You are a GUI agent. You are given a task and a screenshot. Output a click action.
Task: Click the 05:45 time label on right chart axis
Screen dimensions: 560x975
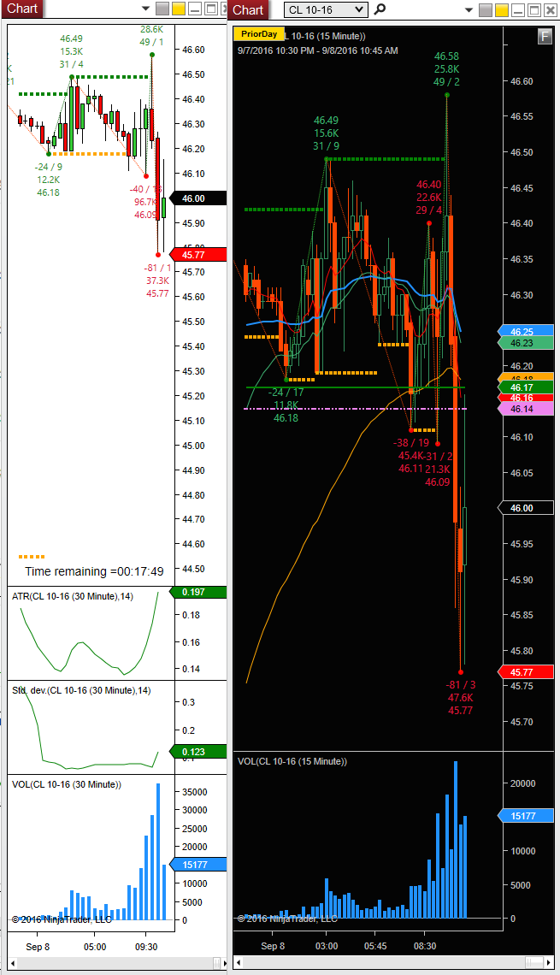point(374,946)
